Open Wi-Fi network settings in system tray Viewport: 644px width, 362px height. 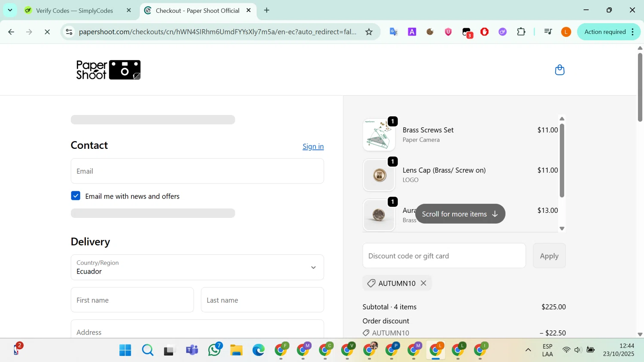click(566, 350)
